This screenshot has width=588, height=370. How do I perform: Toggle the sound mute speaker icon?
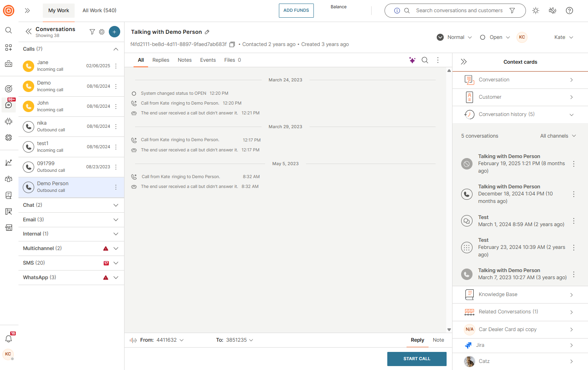pyautogui.click(x=552, y=11)
